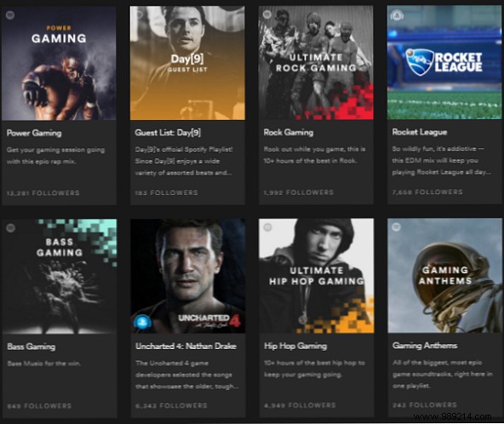Open the Ultimate Hip Hop Gaming cover
Viewport: 504px width, 424px height.
pos(317,276)
